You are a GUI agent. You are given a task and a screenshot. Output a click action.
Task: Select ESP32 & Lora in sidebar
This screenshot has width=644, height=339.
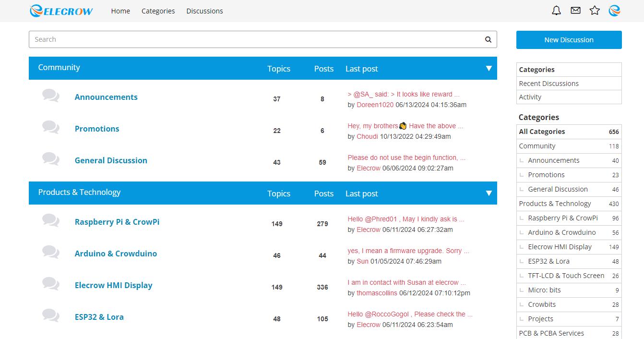(x=569, y=261)
